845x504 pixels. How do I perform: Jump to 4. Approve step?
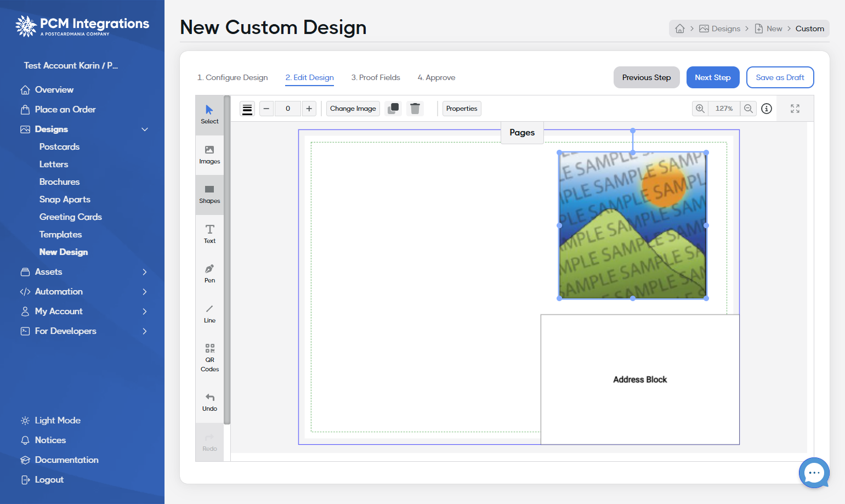[436, 77]
